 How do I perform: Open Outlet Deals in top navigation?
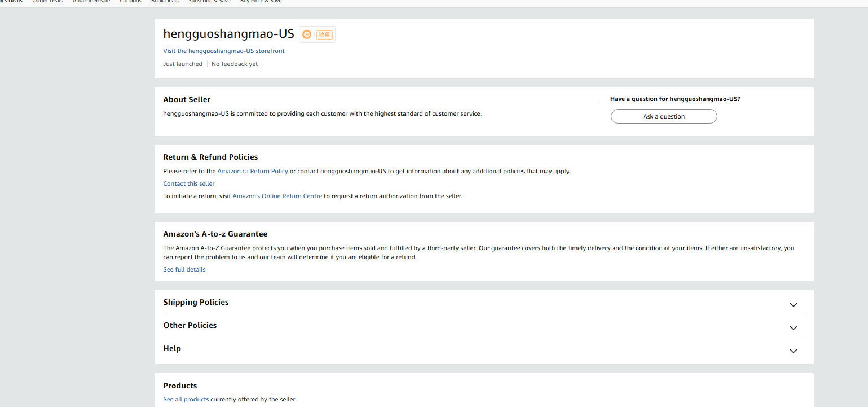pos(48,2)
